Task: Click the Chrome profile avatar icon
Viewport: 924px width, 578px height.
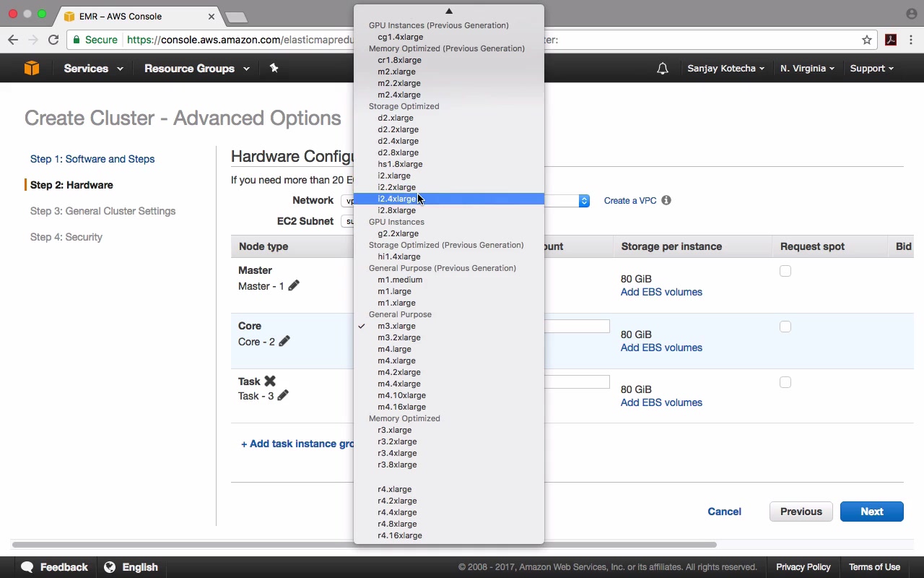Action: pos(911,14)
